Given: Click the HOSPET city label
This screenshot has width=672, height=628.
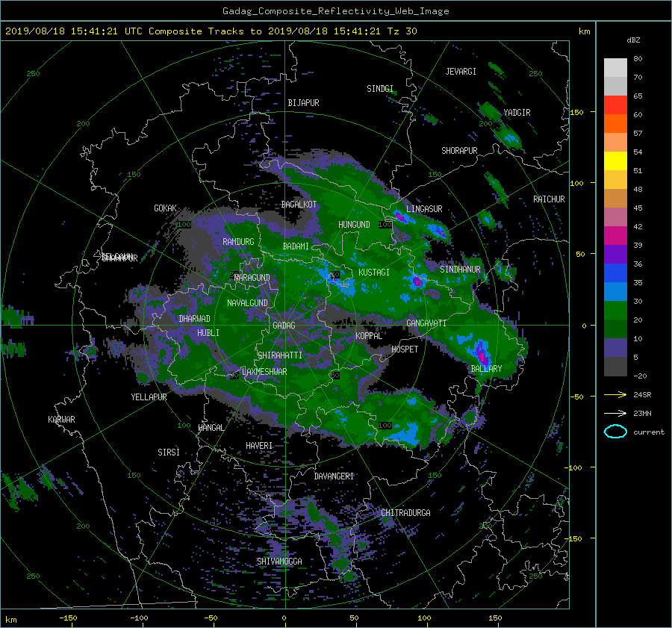Looking at the screenshot, I should click(x=405, y=349).
